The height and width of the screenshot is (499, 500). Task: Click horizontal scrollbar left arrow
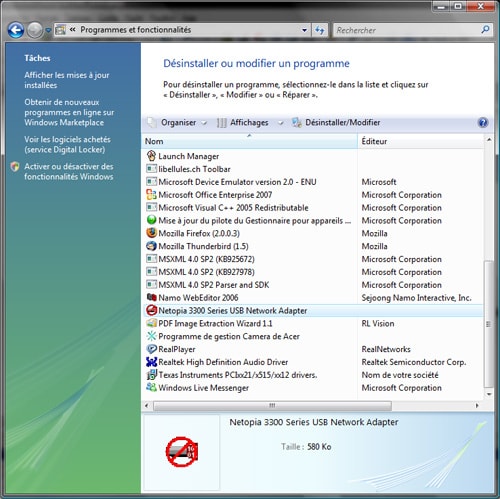point(146,406)
